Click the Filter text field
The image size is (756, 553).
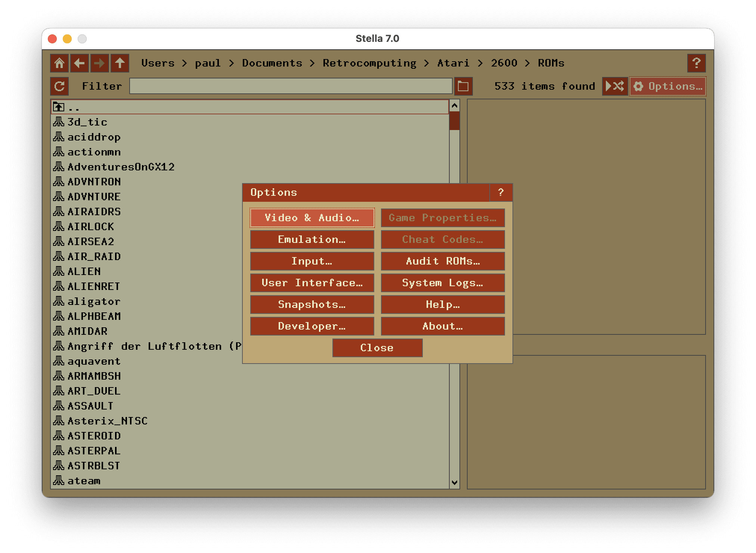click(x=291, y=86)
